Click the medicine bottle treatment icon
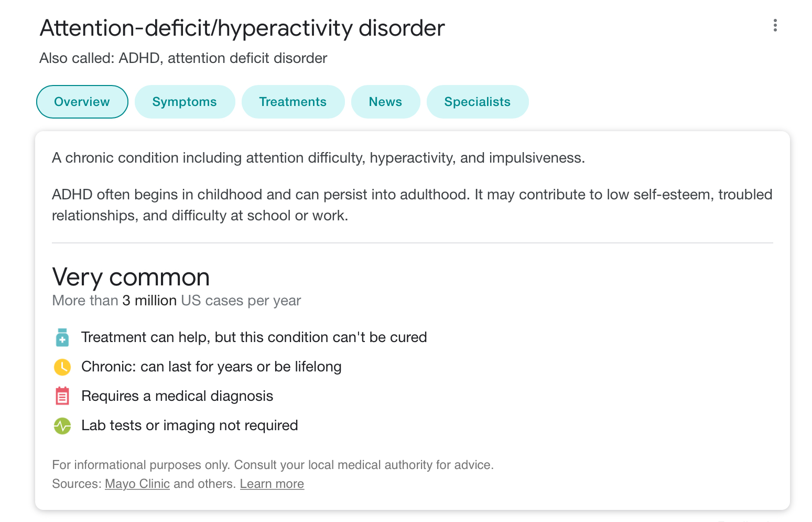Screen dimensions: 812x522 click(62, 337)
